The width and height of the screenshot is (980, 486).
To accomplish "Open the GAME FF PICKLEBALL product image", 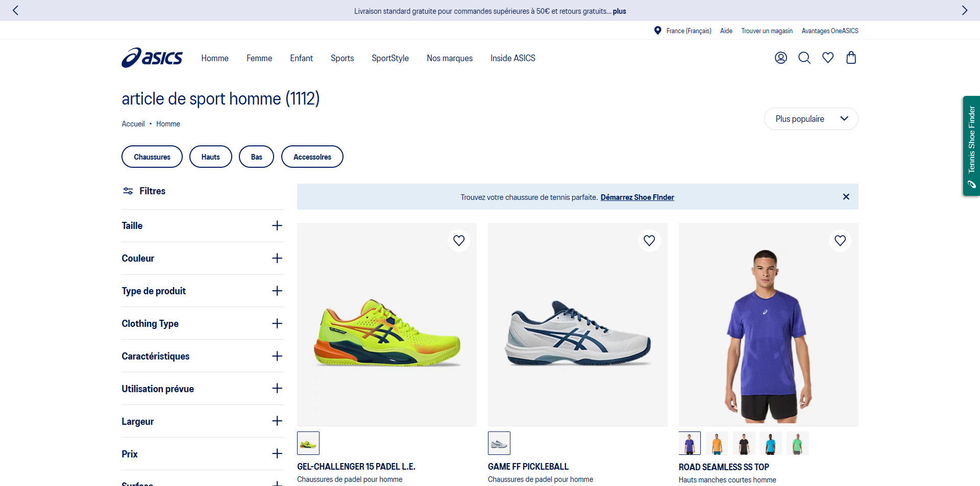I will pos(578,325).
